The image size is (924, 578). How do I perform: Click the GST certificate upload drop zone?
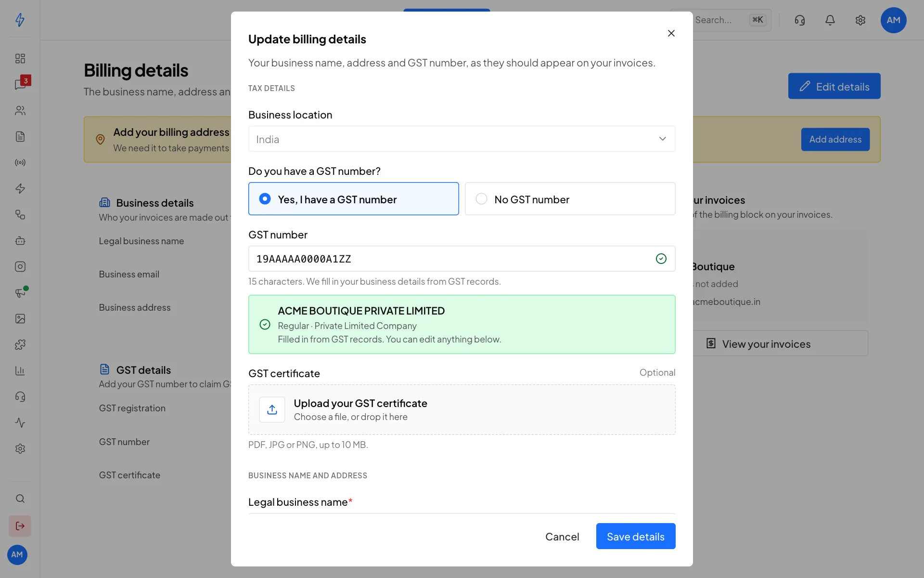click(462, 409)
